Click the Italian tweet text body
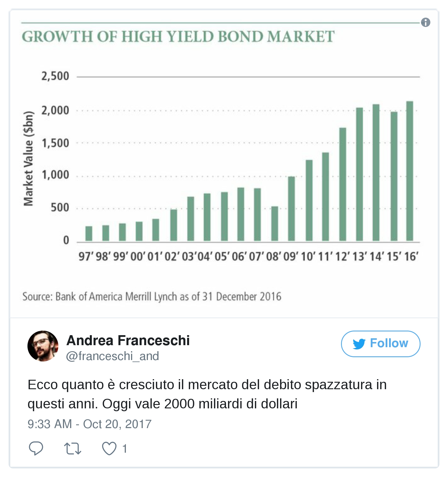This screenshot has height=477, width=448. [207, 394]
